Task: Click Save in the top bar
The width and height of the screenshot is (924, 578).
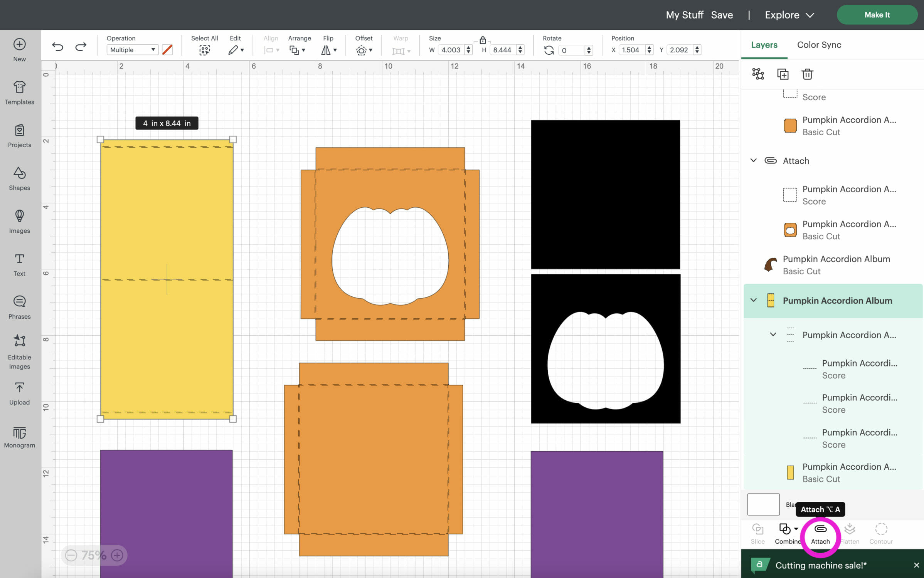Action: [x=722, y=15]
